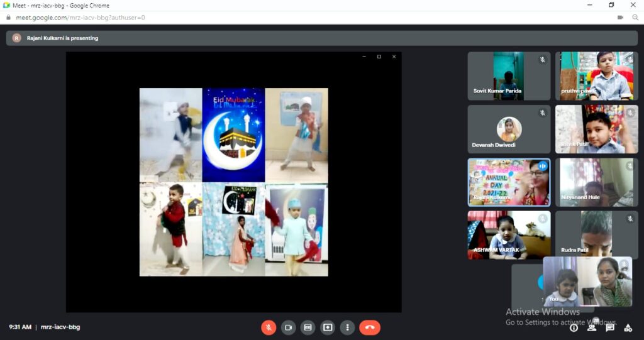
Task: Toggle the camera on/off button
Action: click(288, 327)
